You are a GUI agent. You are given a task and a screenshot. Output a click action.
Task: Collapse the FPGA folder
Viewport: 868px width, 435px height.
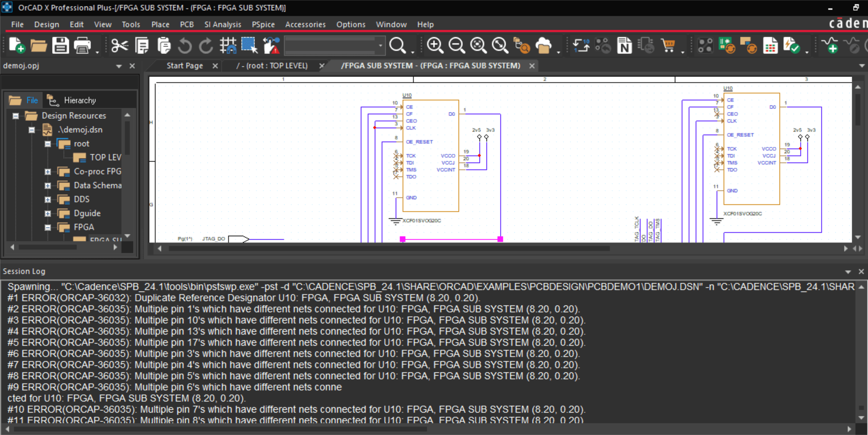[x=47, y=227]
